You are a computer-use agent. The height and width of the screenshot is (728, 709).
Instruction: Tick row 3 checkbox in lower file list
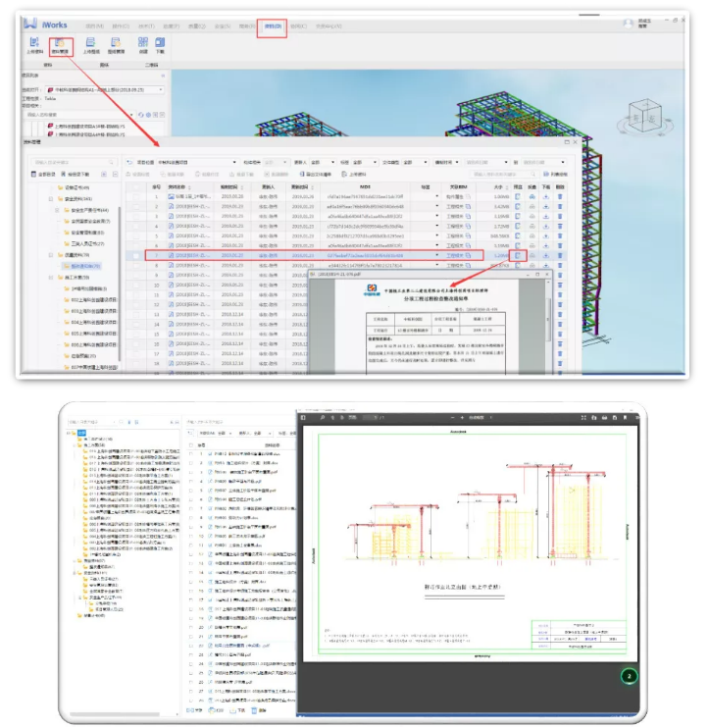tap(190, 472)
